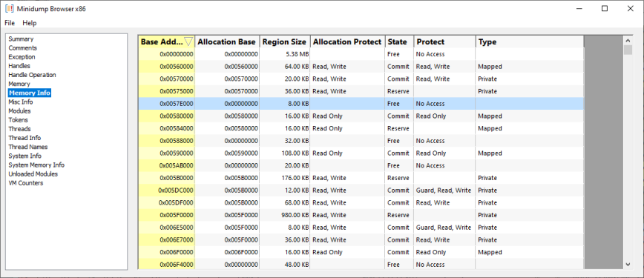The image size is (644, 278).
Task: Click the base address cell 0x006F0000
Action: click(x=166, y=252)
